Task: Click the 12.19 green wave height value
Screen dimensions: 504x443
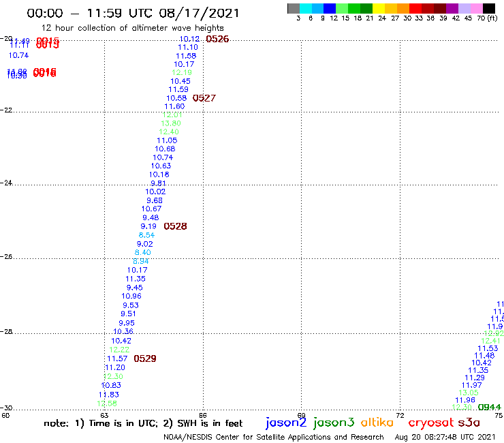Action: [x=182, y=73]
